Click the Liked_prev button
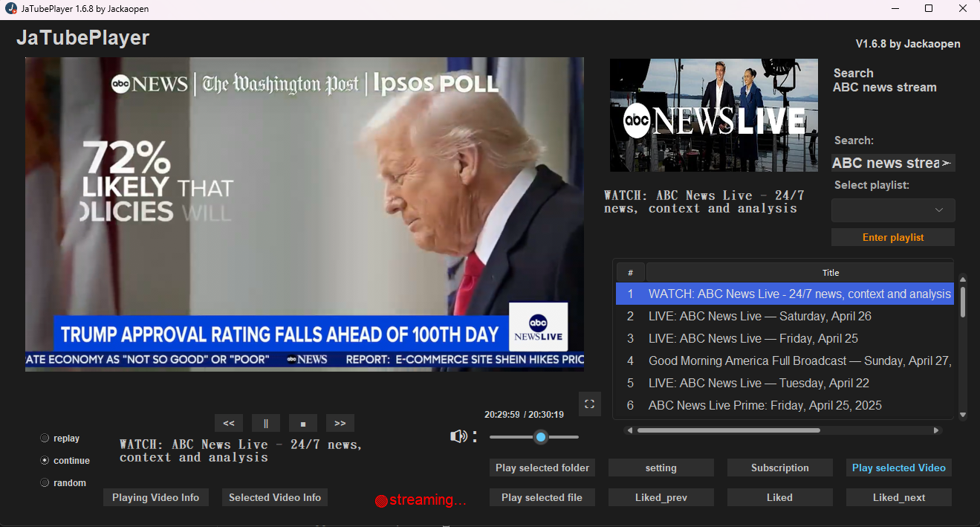980x527 pixels. 661,497
